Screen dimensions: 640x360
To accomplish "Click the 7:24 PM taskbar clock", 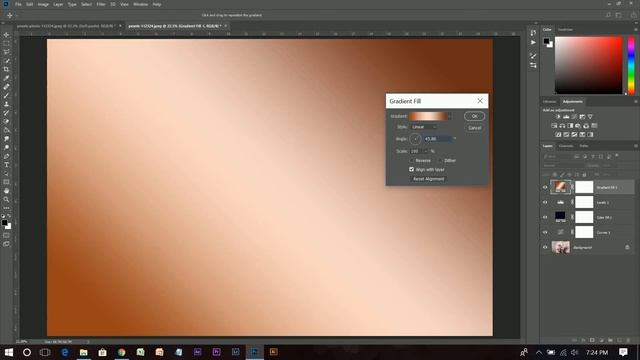I will [x=597, y=353].
